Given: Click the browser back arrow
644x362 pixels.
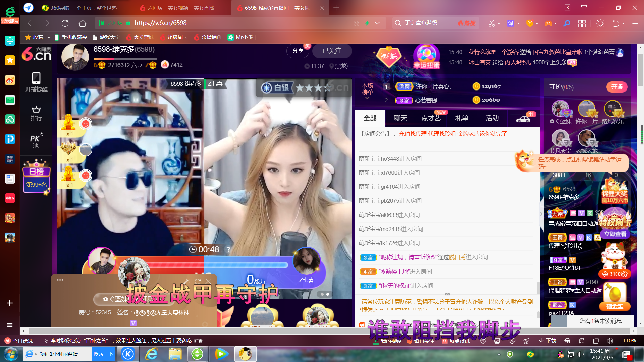Looking at the screenshot, I should tap(30, 23).
